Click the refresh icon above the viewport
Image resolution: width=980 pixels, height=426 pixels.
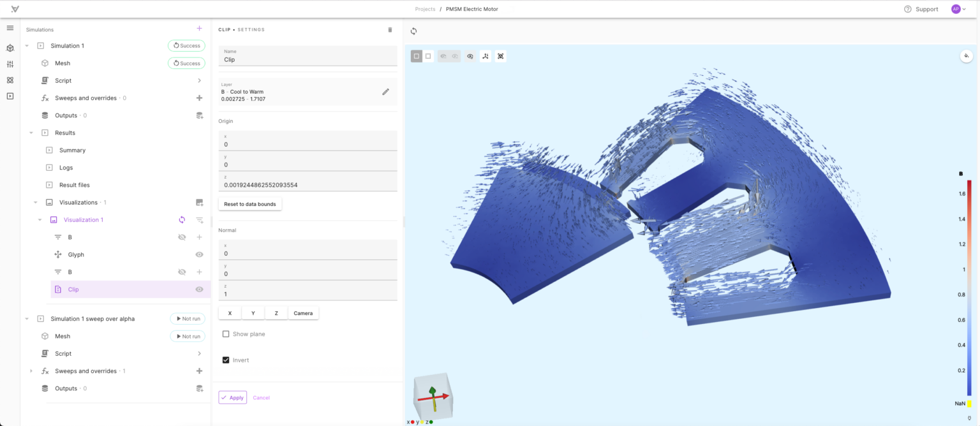click(x=413, y=31)
